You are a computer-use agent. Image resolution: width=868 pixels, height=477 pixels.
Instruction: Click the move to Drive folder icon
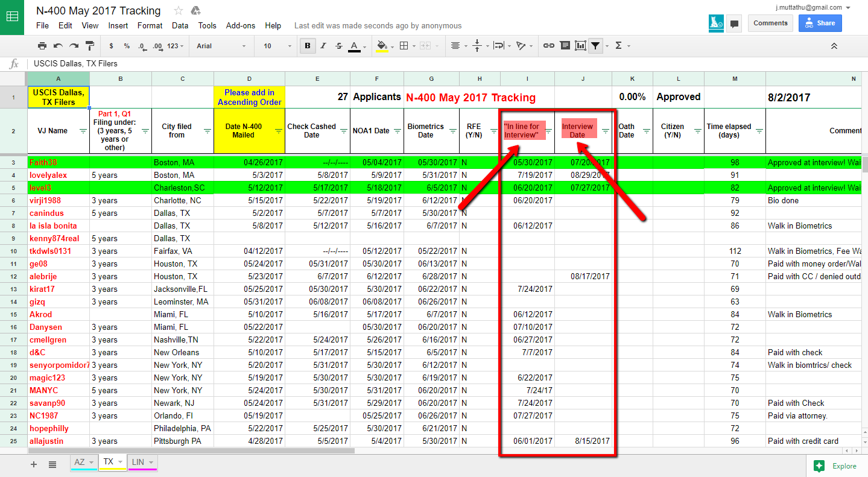pos(195,11)
